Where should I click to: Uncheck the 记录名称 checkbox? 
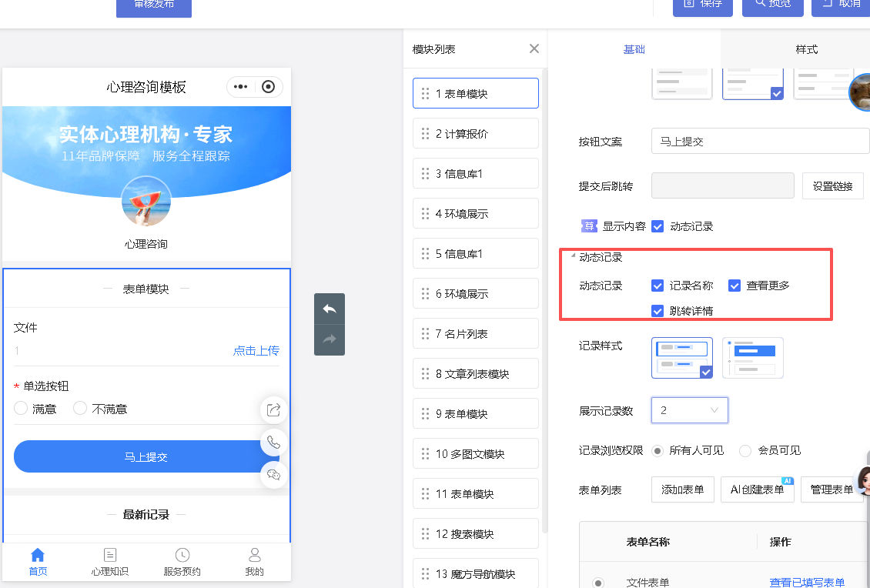coord(658,286)
